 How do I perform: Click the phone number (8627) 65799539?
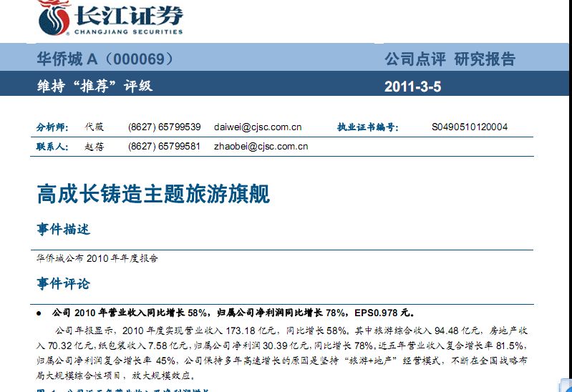pos(164,127)
